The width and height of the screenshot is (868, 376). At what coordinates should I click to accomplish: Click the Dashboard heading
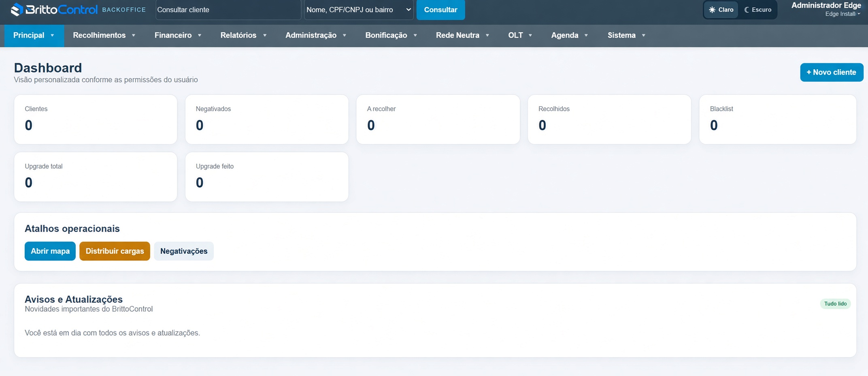(x=48, y=68)
